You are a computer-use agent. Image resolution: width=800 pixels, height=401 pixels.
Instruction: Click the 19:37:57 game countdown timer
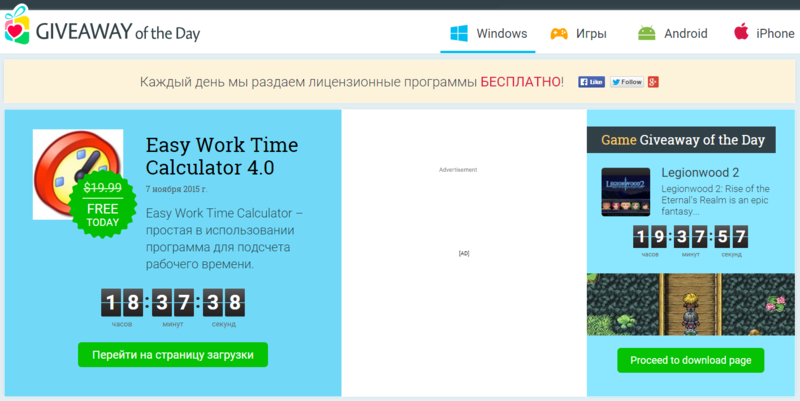click(x=690, y=237)
